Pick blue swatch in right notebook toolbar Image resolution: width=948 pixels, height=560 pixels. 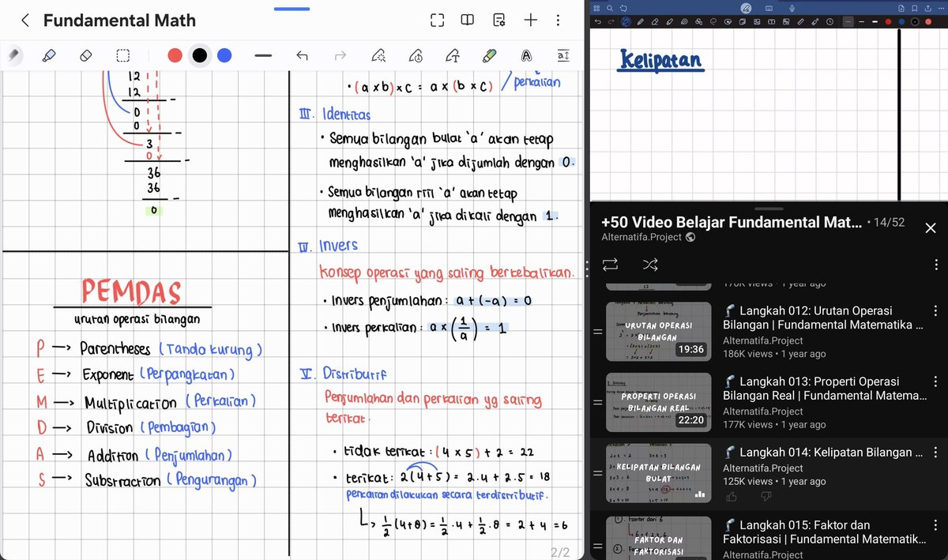click(x=901, y=21)
